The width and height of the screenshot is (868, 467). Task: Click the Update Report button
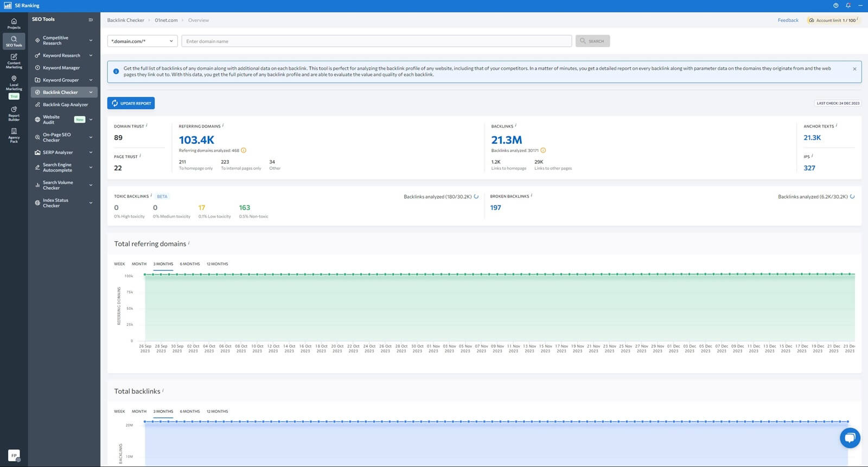[x=131, y=103]
